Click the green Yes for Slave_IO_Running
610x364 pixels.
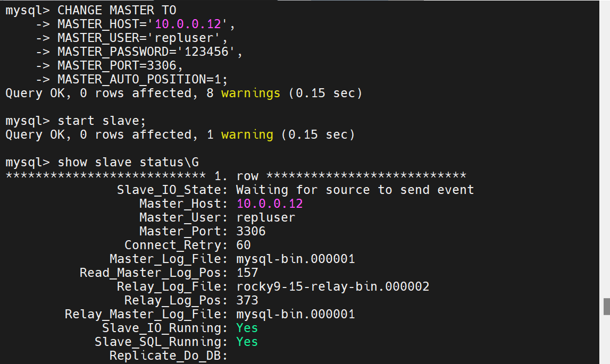247,328
